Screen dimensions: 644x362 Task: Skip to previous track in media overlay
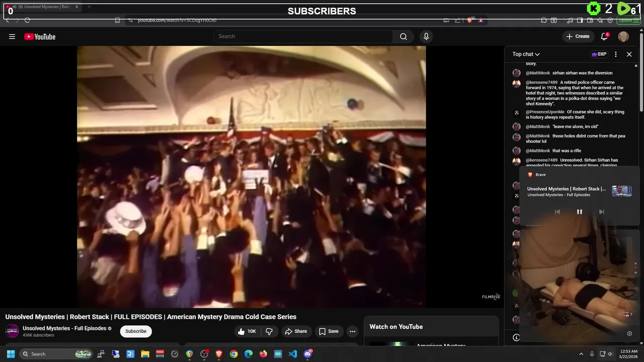[x=557, y=212]
